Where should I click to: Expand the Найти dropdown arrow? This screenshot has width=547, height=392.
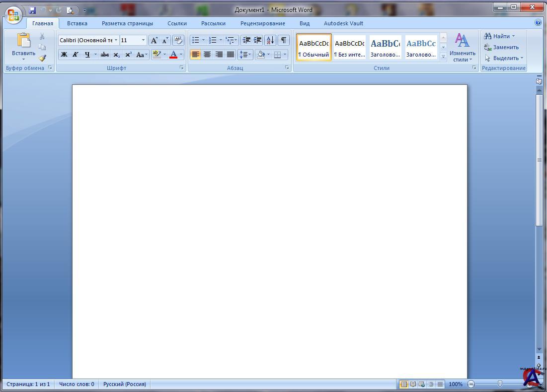pos(513,36)
